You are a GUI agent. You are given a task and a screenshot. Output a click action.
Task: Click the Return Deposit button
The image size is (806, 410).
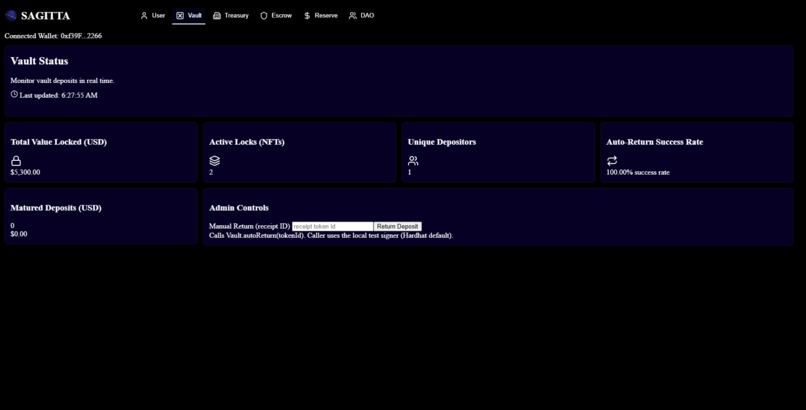click(x=397, y=227)
